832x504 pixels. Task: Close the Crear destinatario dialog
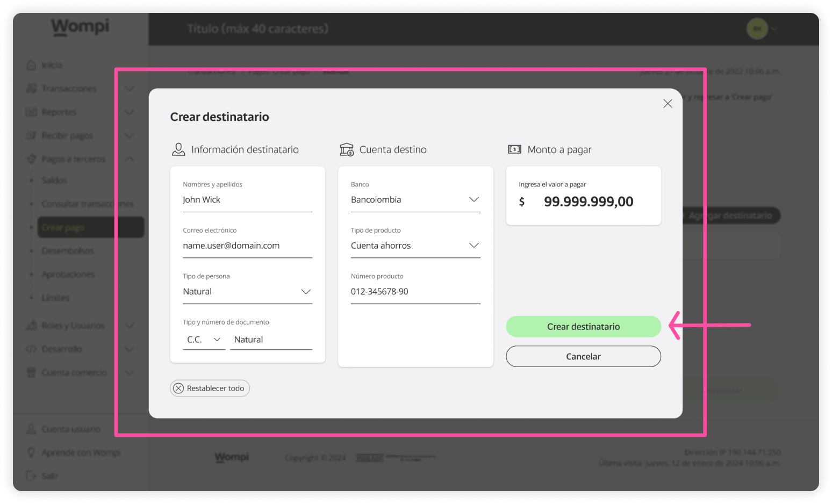coord(668,104)
